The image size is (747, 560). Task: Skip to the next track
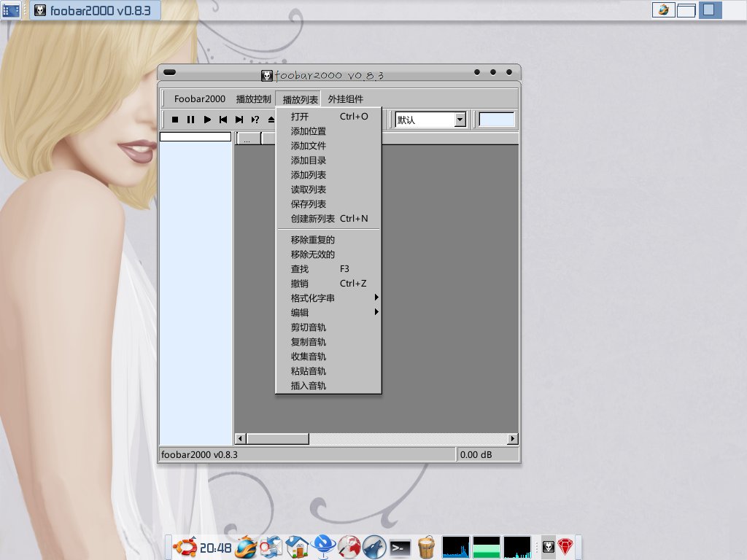coord(239,120)
